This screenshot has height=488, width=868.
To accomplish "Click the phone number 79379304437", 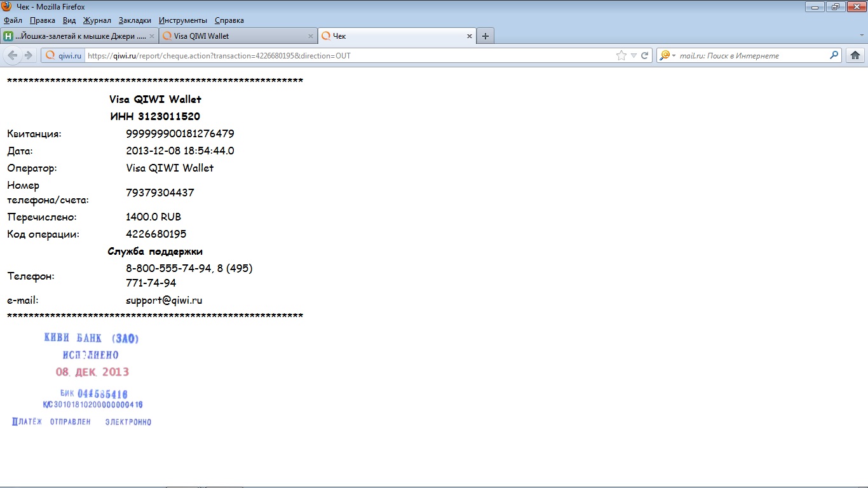I will [x=160, y=193].
